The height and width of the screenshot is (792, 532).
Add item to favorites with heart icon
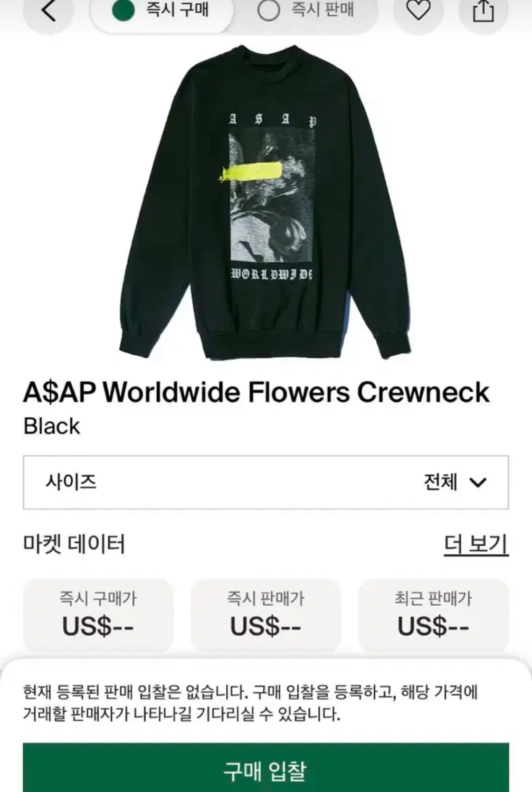[418, 11]
